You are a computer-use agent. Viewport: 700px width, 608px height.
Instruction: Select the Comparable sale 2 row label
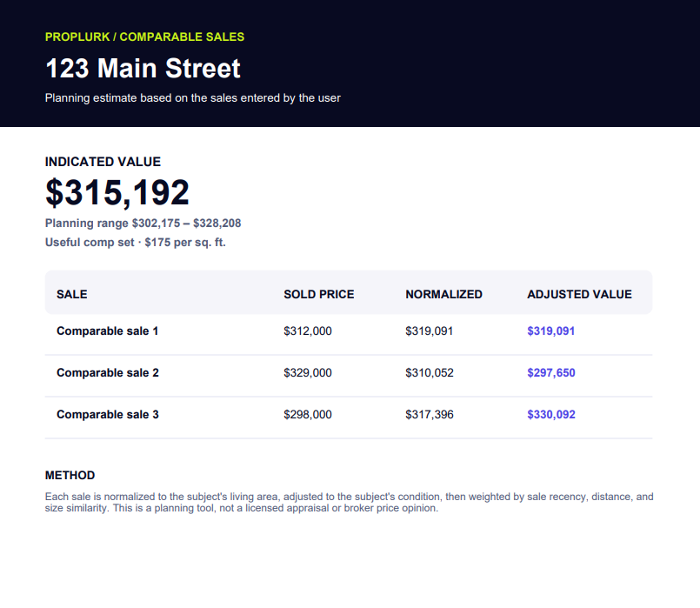click(x=108, y=373)
